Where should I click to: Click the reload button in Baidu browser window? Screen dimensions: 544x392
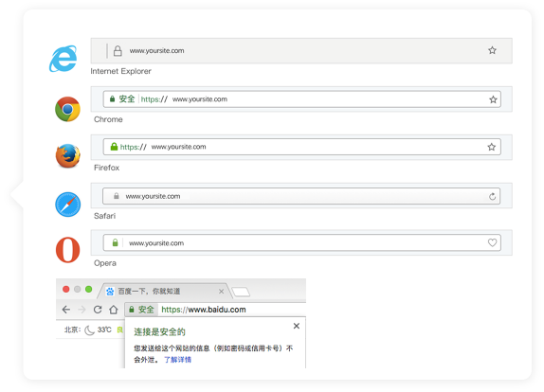point(98,310)
